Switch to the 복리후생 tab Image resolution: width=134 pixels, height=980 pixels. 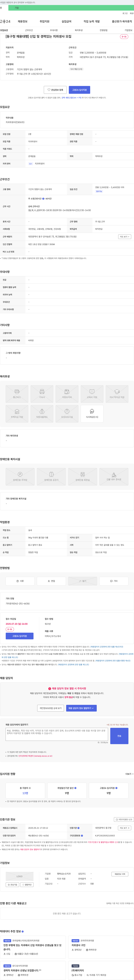(79, 30)
